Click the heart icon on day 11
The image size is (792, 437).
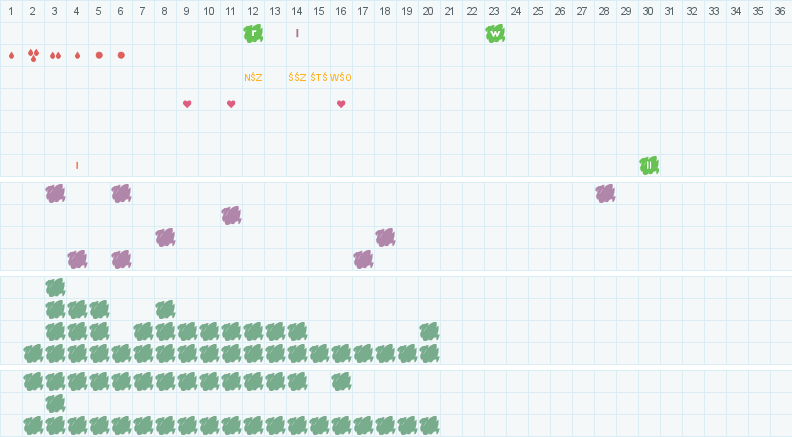pos(231,104)
